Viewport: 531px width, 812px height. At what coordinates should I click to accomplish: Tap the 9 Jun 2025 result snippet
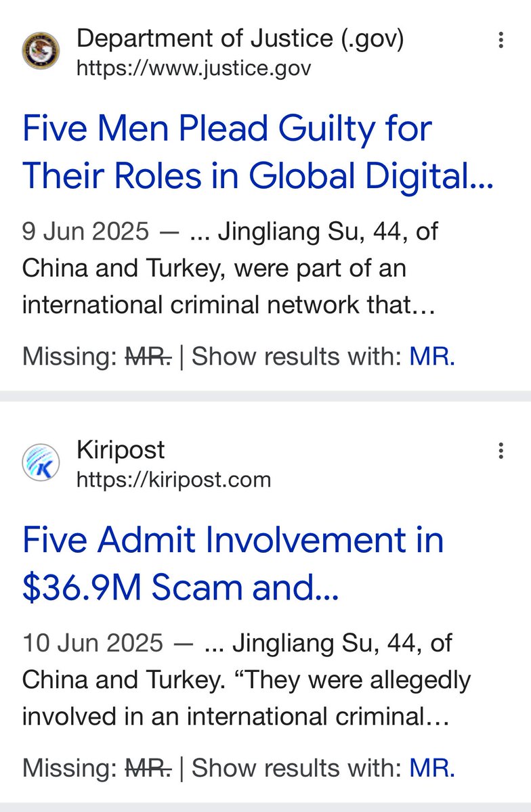pyautogui.click(x=230, y=269)
